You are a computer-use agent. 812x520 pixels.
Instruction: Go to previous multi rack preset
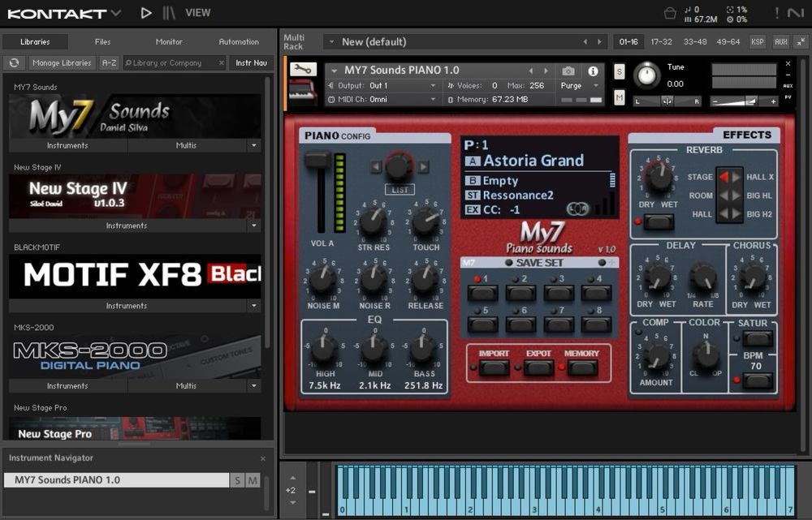pyautogui.click(x=585, y=42)
